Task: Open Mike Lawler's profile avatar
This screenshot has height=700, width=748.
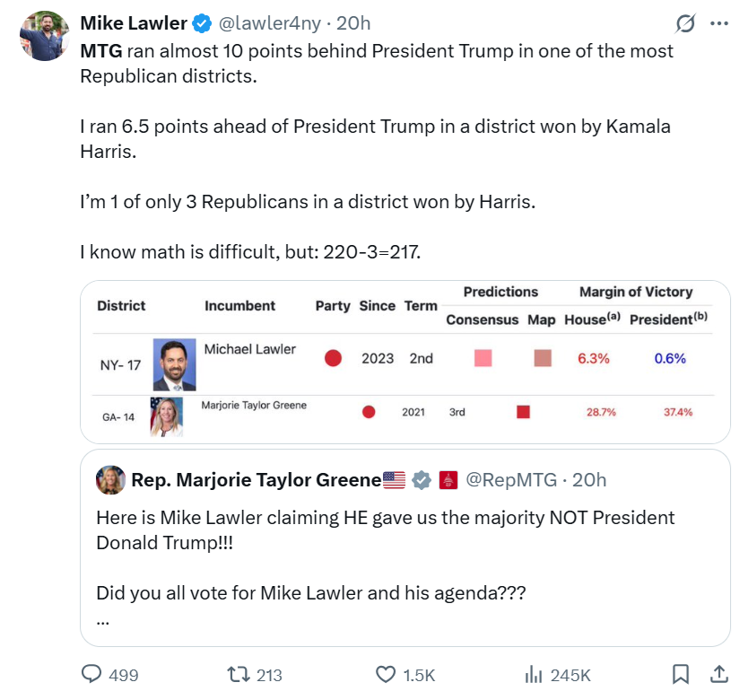Action: 44,36
